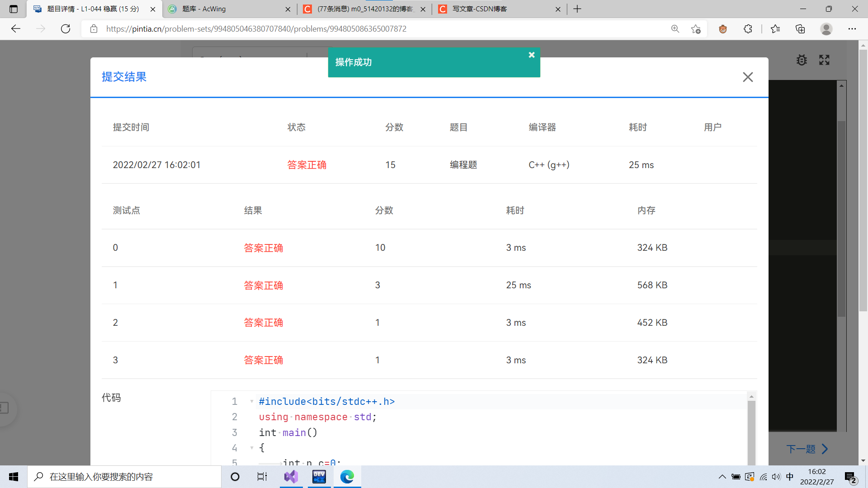Viewport: 868px width, 488px height.
Task: Open the Tampermonkey extension icon
Action: coord(722,28)
